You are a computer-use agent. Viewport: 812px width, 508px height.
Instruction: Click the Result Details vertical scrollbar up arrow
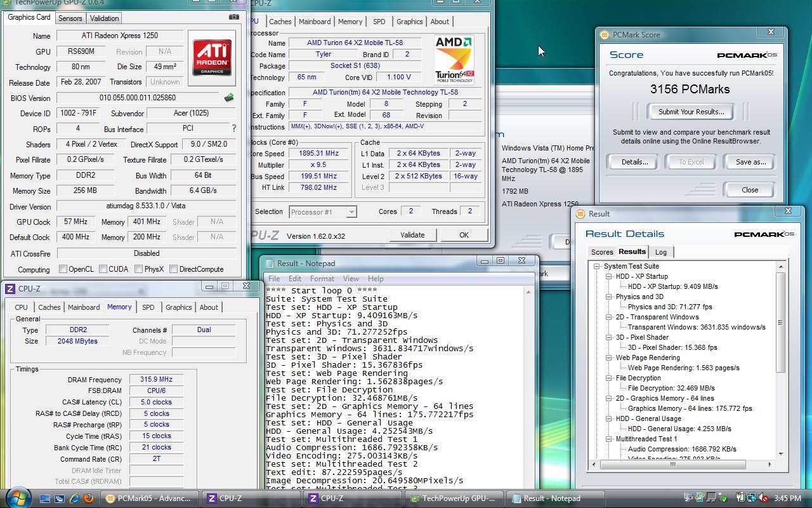pyautogui.click(x=781, y=267)
